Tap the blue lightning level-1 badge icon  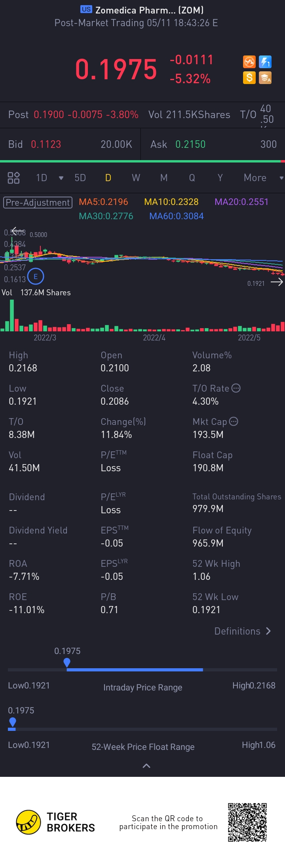(x=265, y=62)
